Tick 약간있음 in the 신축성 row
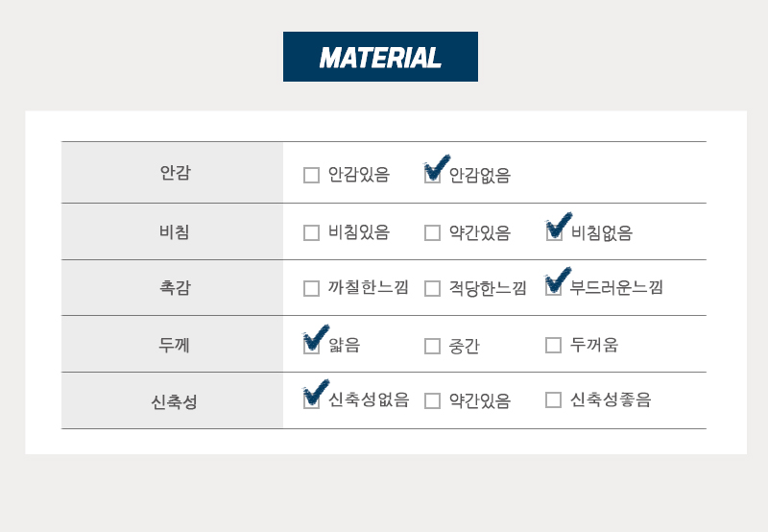The image size is (768, 532). tap(433, 400)
